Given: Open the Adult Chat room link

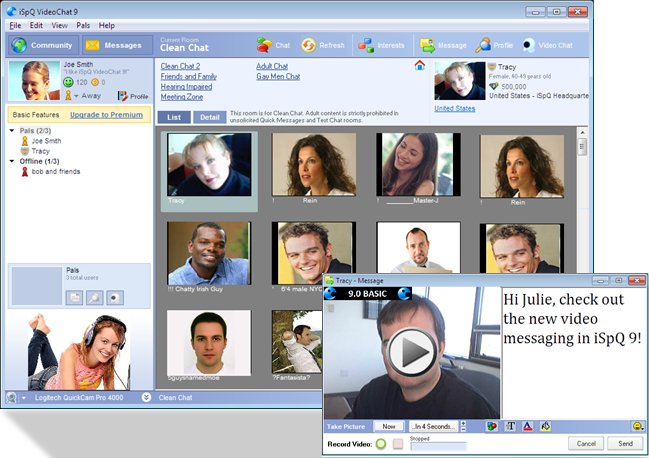Looking at the screenshot, I should click(x=272, y=66).
